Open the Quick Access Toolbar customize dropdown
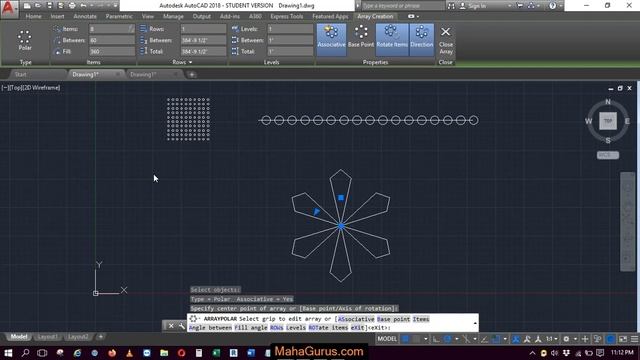This screenshot has width=640, height=360. click(116, 6)
